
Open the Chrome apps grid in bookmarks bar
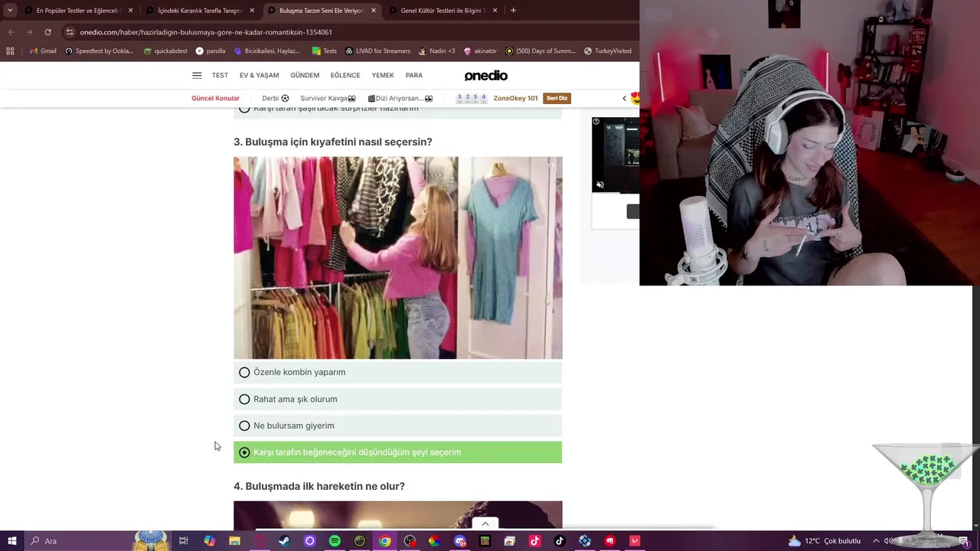tap(10, 51)
